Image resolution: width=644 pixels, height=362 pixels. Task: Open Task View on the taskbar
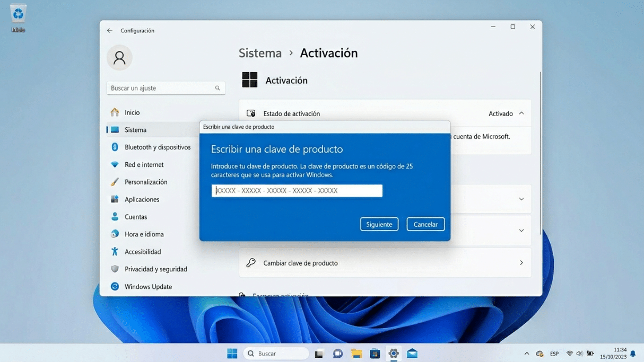point(319,354)
